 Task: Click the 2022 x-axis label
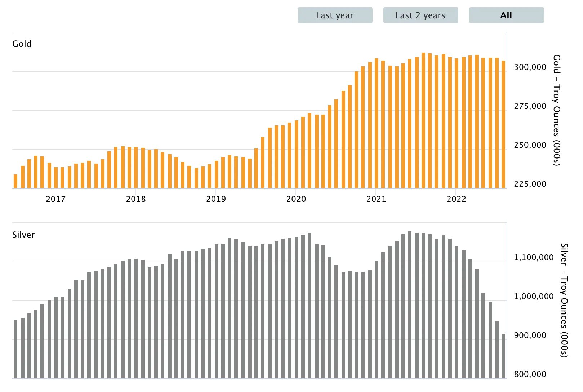tap(457, 199)
